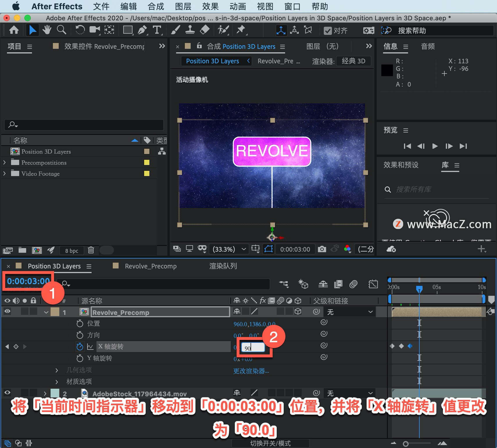Switch to the Revolve_Precomp timeline tab

click(x=151, y=266)
